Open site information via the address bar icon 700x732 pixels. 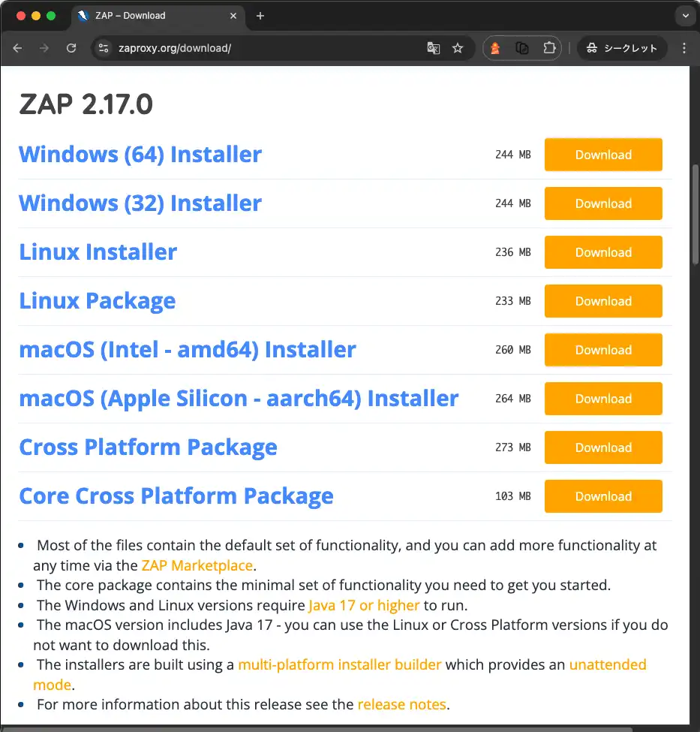[x=102, y=47]
